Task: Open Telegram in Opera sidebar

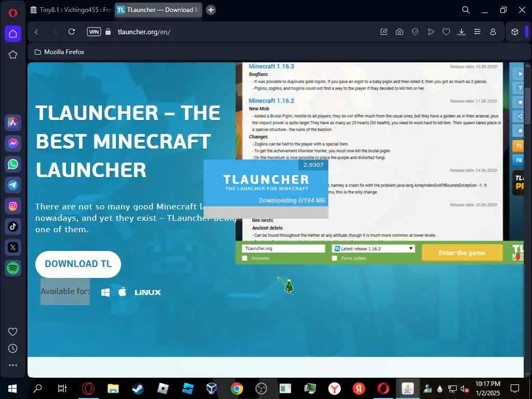Action: pos(13,185)
